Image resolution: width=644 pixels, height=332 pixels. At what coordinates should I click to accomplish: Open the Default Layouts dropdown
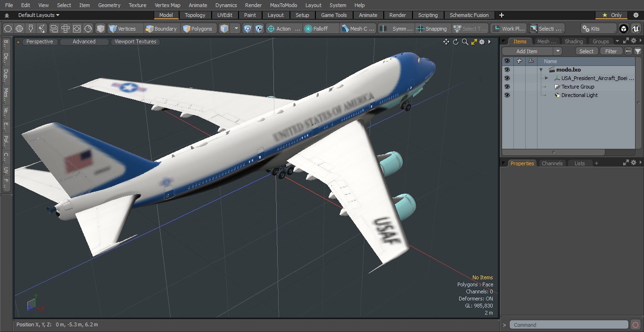pyautogui.click(x=39, y=15)
